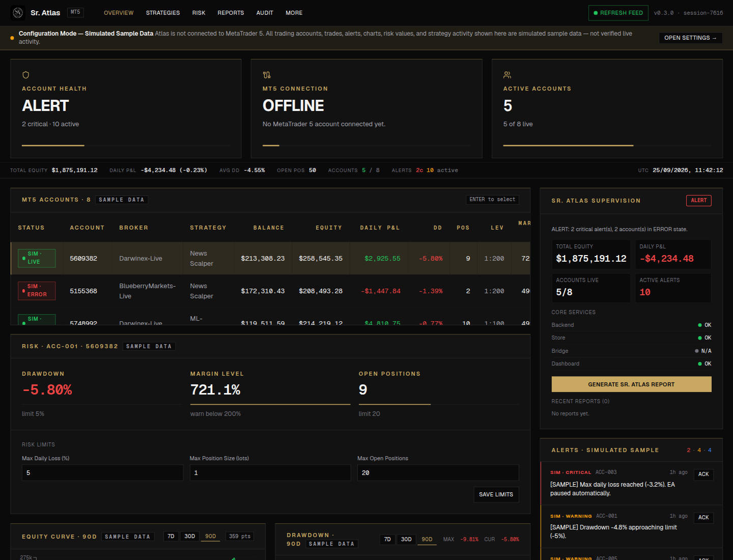The width and height of the screenshot is (733, 560).
Task: Click the MT5 Connection link icon
Action: click(x=267, y=75)
